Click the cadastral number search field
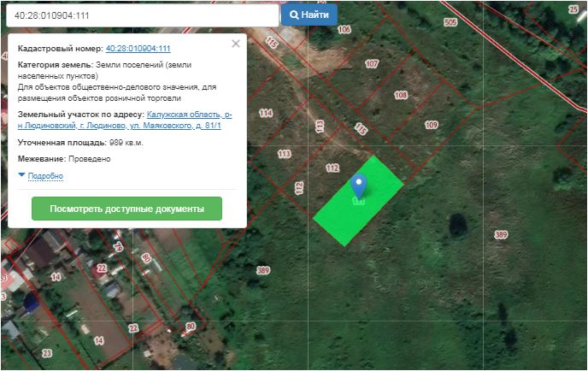 [x=140, y=15]
